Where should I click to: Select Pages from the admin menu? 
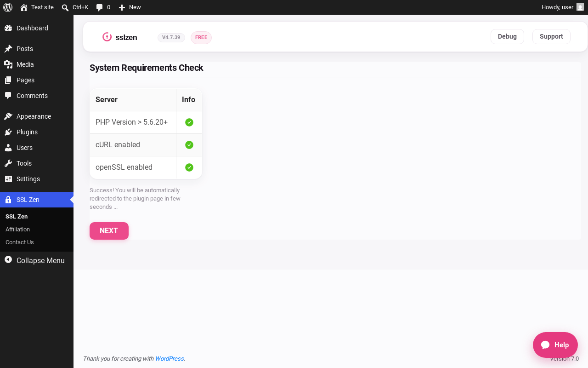click(37, 80)
